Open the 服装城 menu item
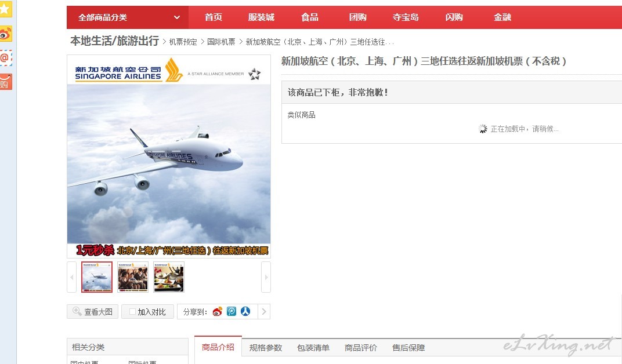The height and width of the screenshot is (364, 622). coord(261,17)
